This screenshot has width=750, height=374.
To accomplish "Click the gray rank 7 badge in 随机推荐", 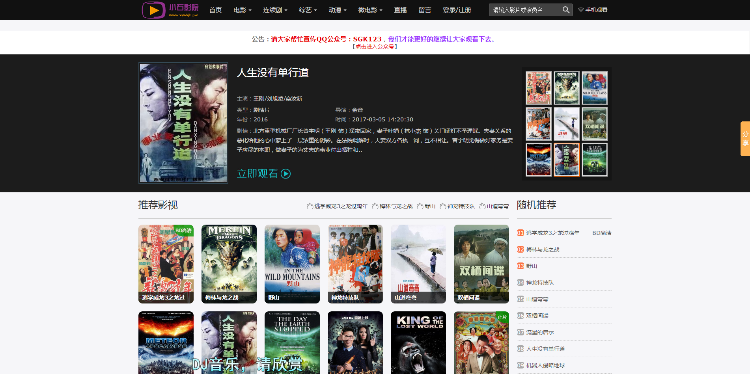I will tap(520, 332).
